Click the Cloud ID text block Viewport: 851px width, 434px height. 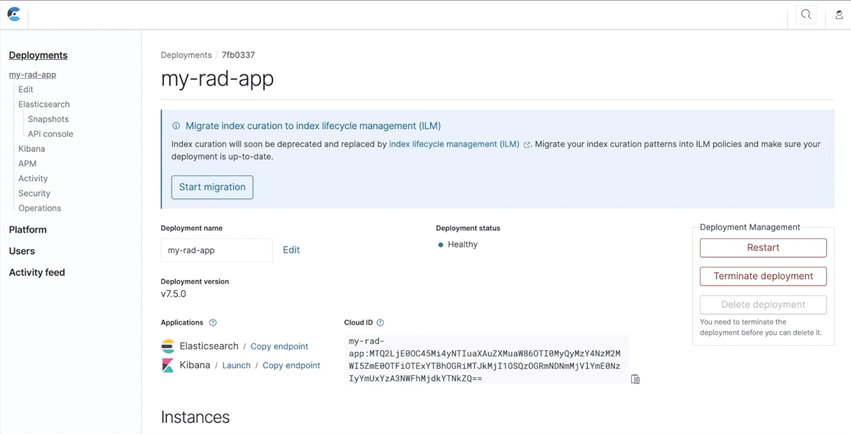coord(486,360)
